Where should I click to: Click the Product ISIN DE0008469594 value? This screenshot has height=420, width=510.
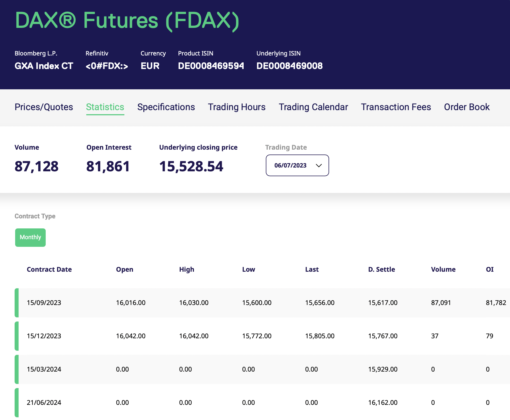(x=211, y=66)
